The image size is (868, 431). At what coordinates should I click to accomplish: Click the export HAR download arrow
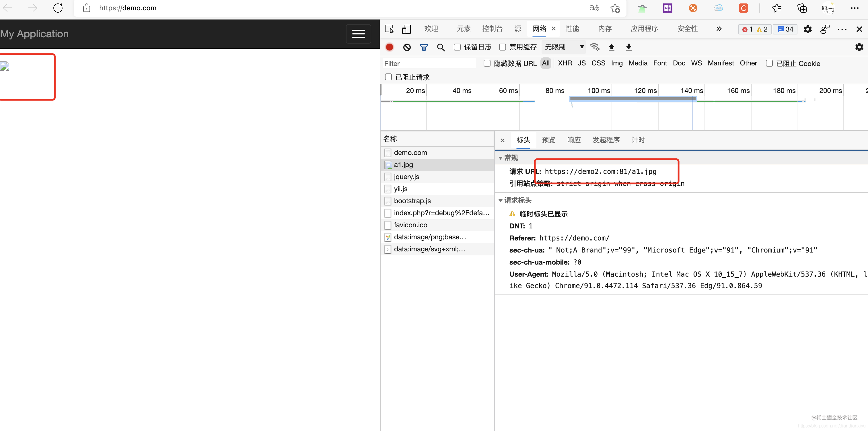(x=628, y=47)
